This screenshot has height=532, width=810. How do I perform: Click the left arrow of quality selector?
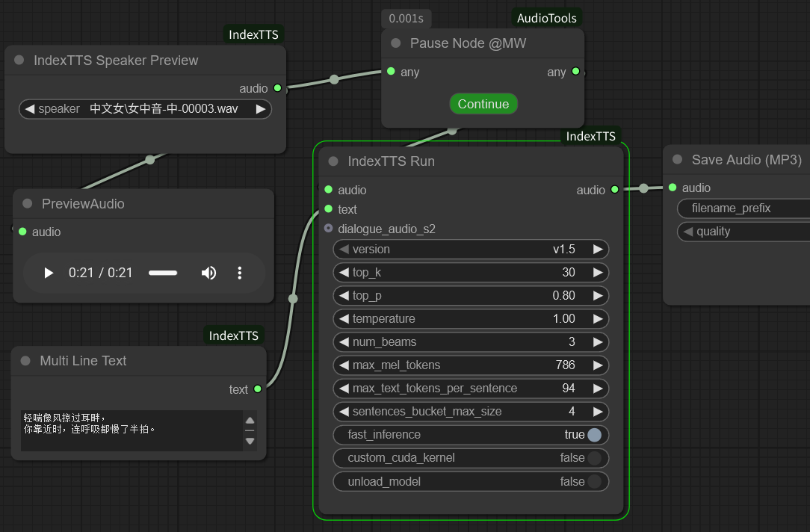(x=688, y=232)
